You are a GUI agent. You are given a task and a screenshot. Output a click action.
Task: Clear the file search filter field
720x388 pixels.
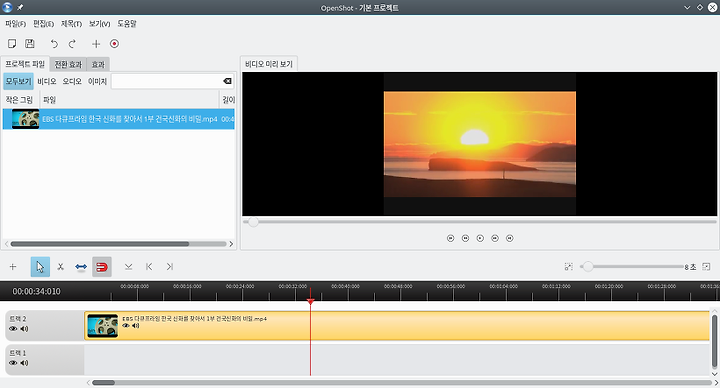pyautogui.click(x=227, y=81)
